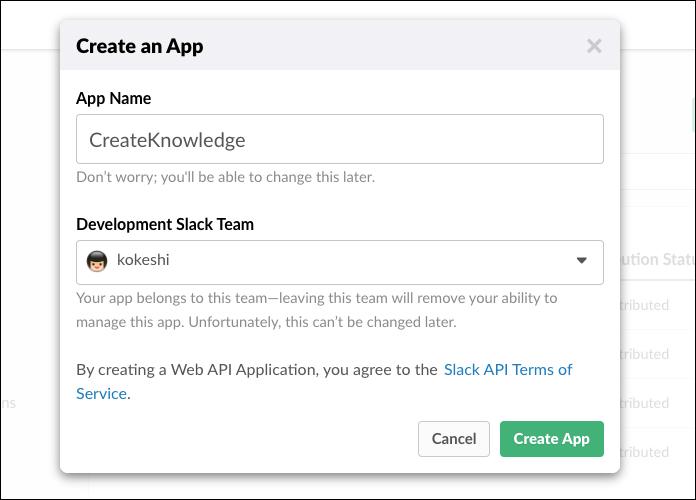Image resolution: width=696 pixels, height=500 pixels.
Task: Click the kokeshi team avatar icon
Action: coord(98,261)
